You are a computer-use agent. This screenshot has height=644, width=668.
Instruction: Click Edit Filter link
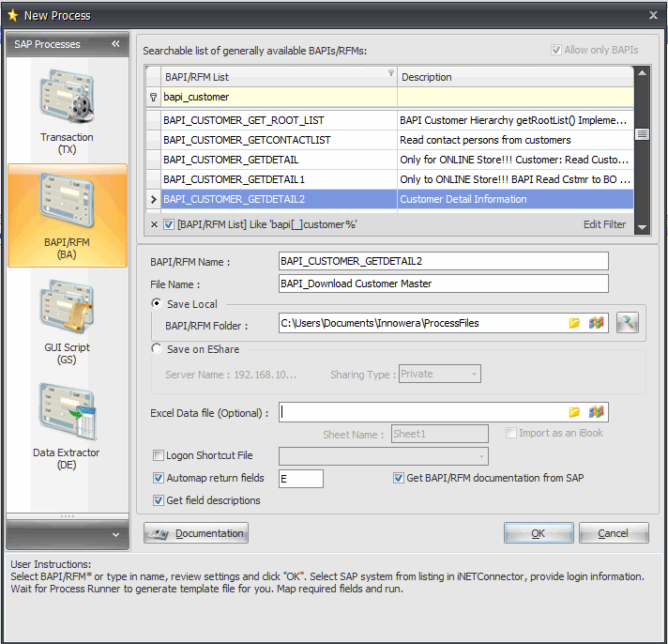tap(604, 225)
